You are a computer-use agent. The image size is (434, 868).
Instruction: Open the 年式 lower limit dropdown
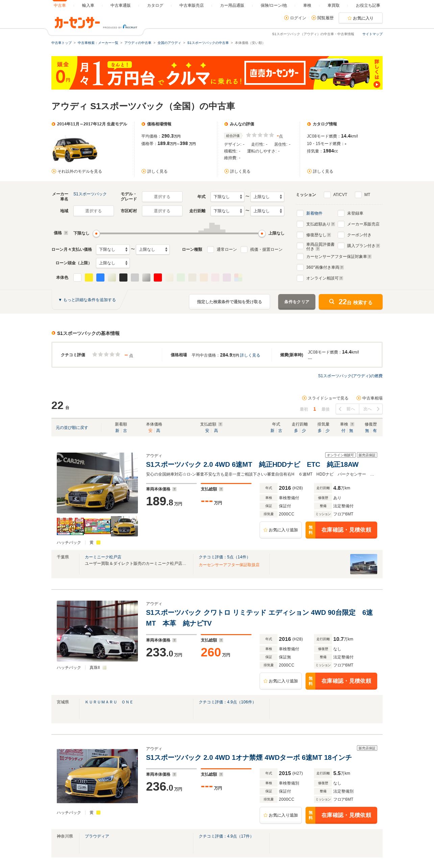click(227, 197)
